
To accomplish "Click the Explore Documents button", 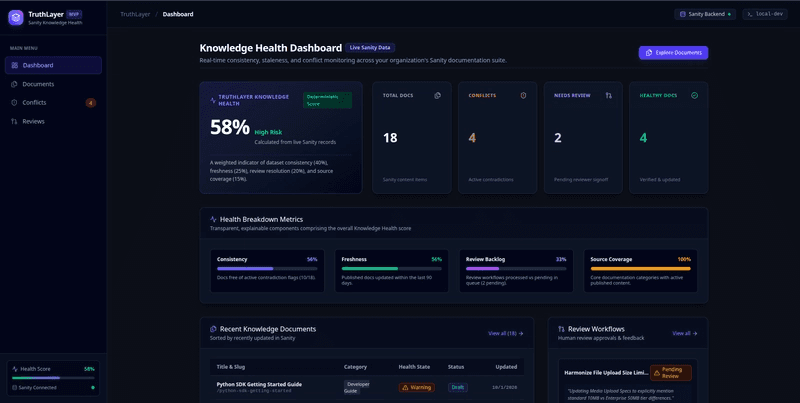I will pos(673,53).
